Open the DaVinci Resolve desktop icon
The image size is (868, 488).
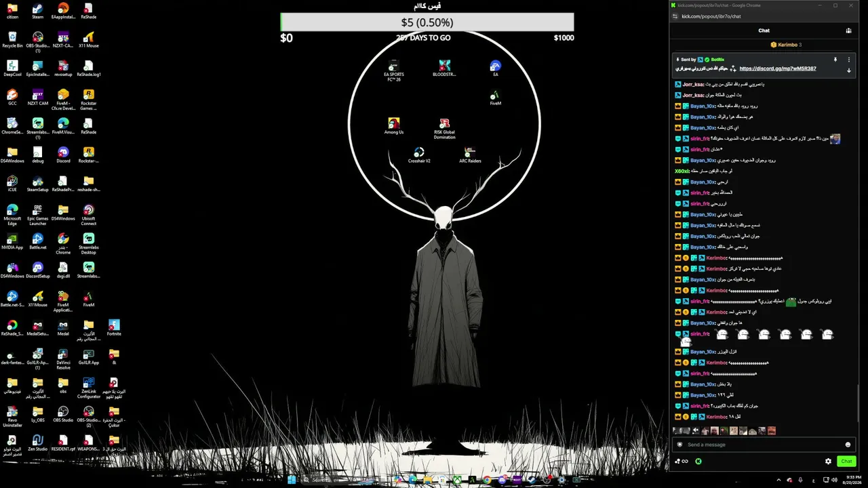click(63, 359)
